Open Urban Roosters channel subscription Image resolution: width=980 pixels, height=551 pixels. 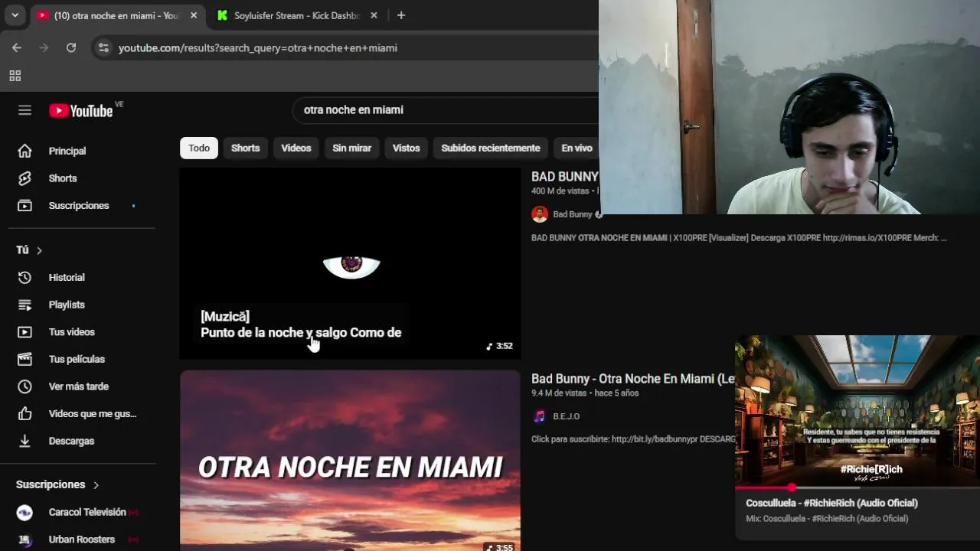click(81, 540)
